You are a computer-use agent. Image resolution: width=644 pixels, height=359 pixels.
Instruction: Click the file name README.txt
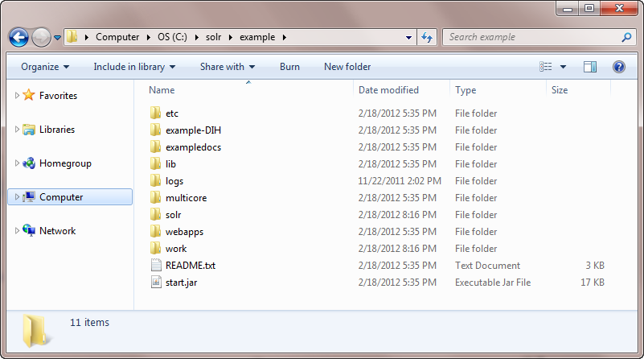(x=191, y=266)
